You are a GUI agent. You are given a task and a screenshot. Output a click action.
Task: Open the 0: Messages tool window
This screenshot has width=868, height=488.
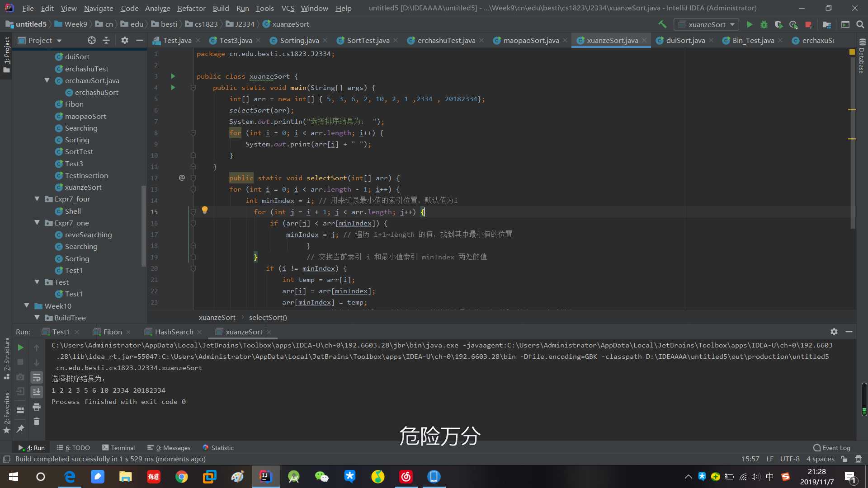(169, 448)
